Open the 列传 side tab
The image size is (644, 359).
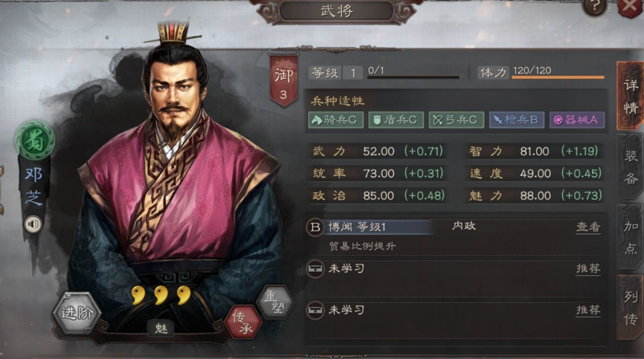point(631,307)
